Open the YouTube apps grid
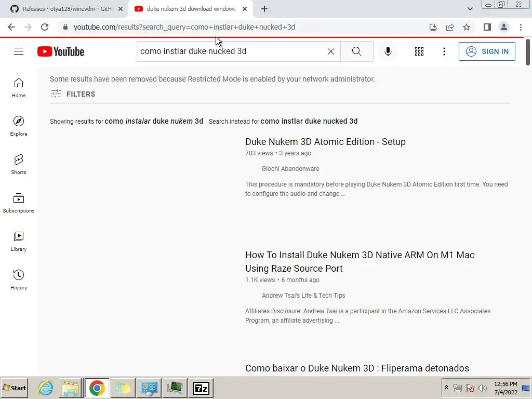Viewport: 532px width, 399px height. coord(419,51)
